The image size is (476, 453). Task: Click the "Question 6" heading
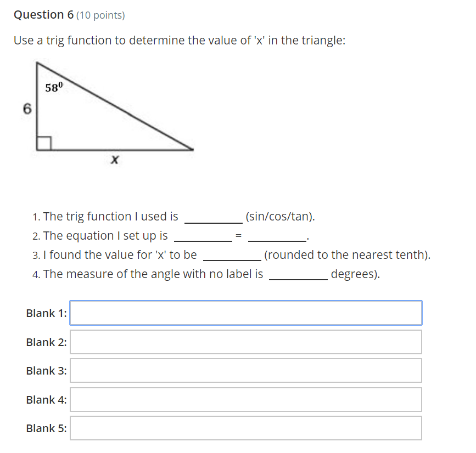coord(43,15)
